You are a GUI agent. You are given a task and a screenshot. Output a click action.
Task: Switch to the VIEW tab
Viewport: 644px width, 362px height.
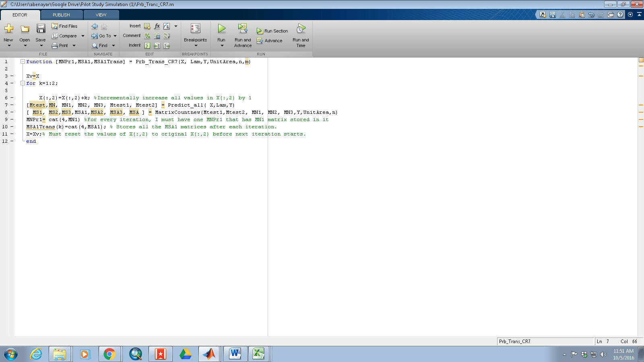click(x=101, y=15)
